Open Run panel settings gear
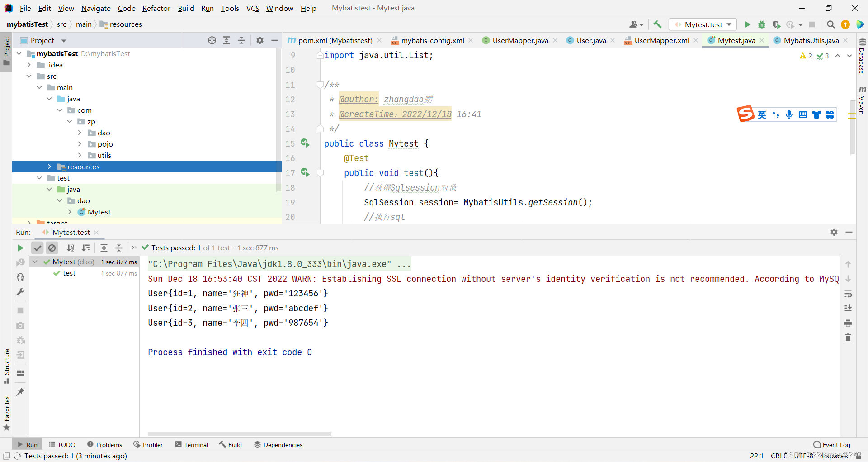The width and height of the screenshot is (868, 462). [x=834, y=232]
